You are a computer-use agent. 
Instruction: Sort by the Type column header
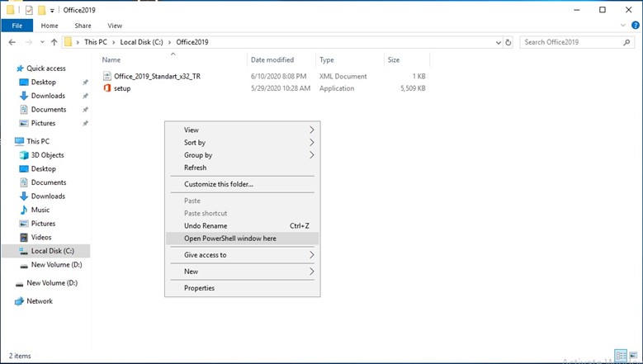coord(350,60)
